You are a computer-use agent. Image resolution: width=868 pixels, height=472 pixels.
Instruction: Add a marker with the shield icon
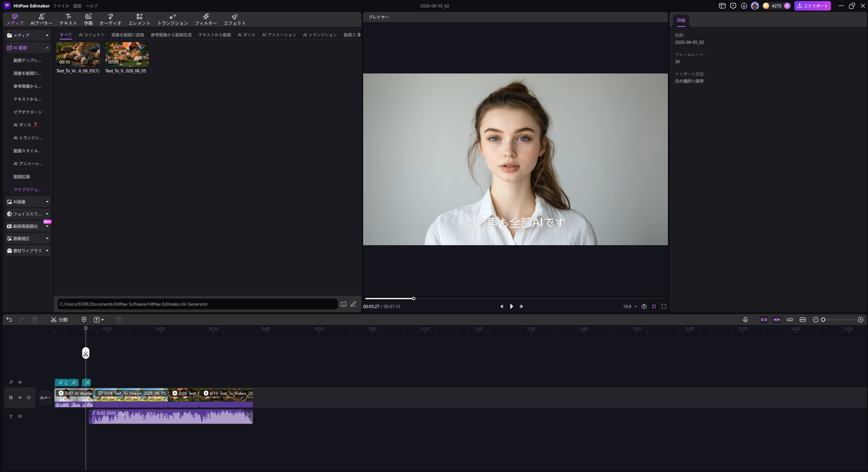[84, 320]
